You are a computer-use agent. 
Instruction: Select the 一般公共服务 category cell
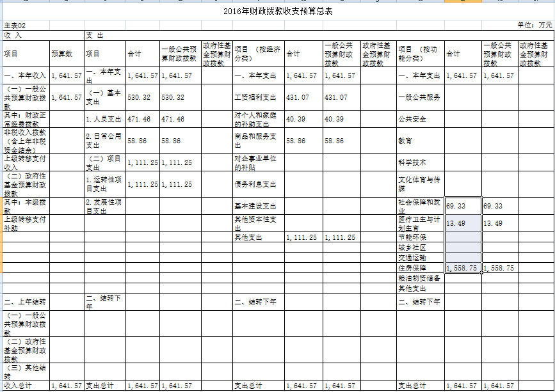(x=419, y=97)
